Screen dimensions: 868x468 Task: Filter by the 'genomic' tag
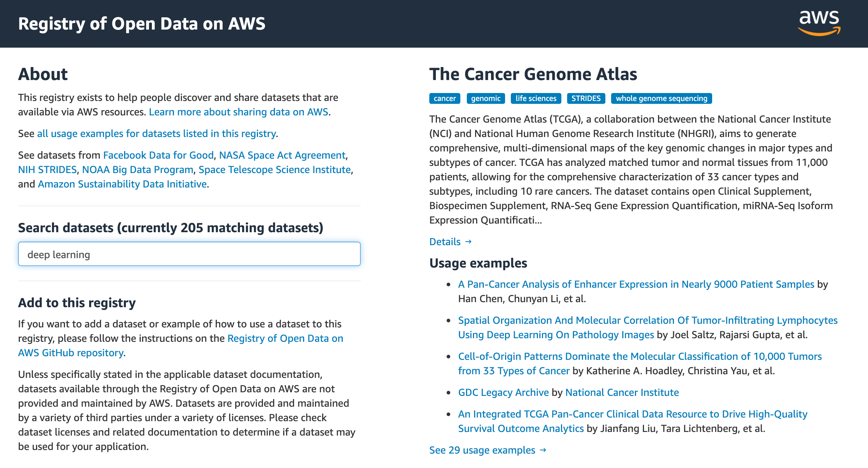(486, 98)
